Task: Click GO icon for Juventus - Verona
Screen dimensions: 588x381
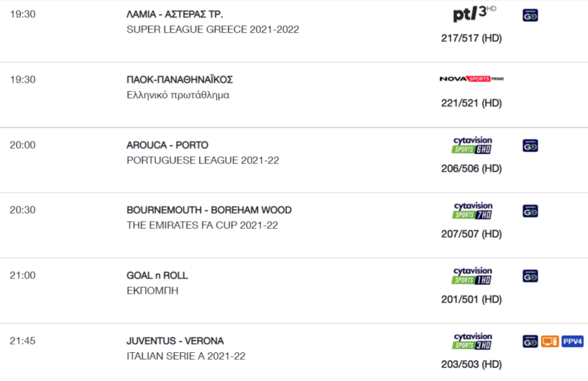Action: (x=531, y=341)
